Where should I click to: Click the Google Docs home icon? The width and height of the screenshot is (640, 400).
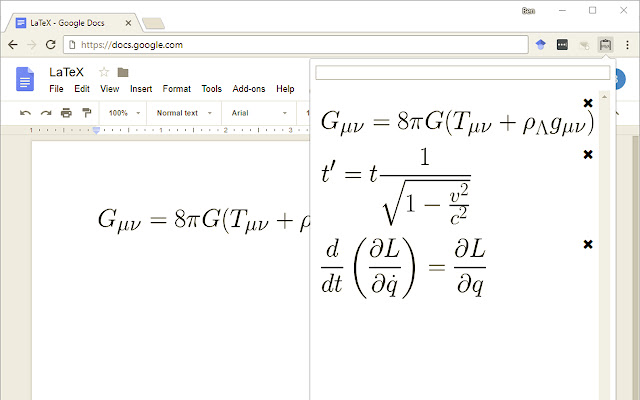tap(24, 79)
